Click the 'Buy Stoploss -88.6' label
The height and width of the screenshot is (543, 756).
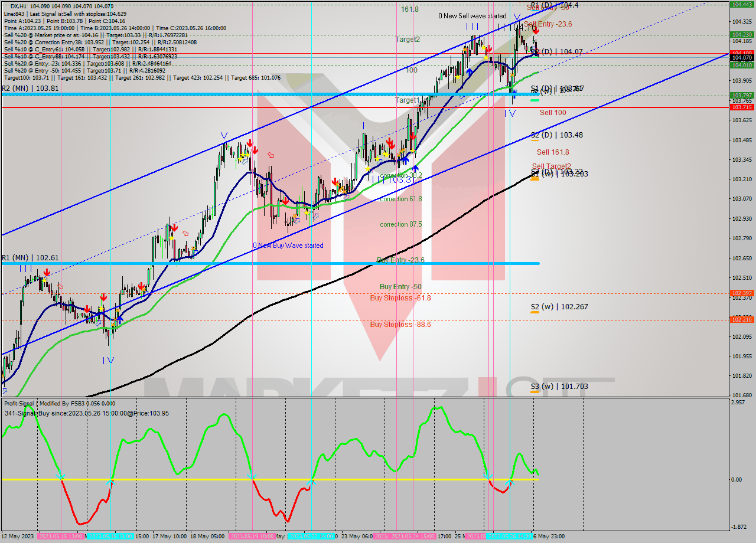tap(400, 325)
